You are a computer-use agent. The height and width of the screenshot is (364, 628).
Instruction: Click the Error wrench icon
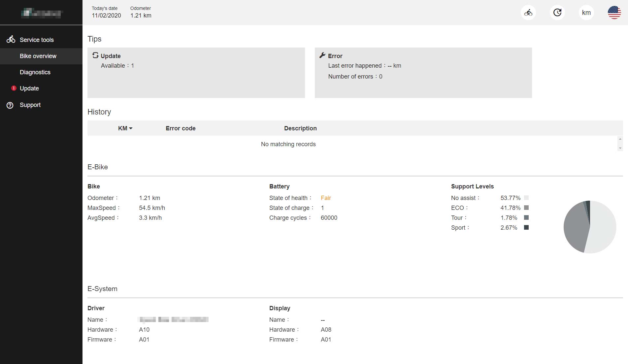tap(322, 55)
